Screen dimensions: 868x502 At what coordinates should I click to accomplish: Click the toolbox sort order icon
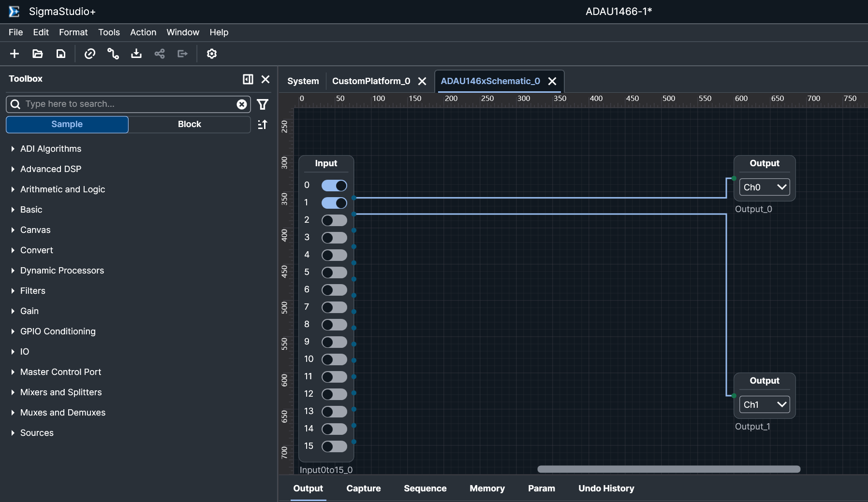[263, 125]
